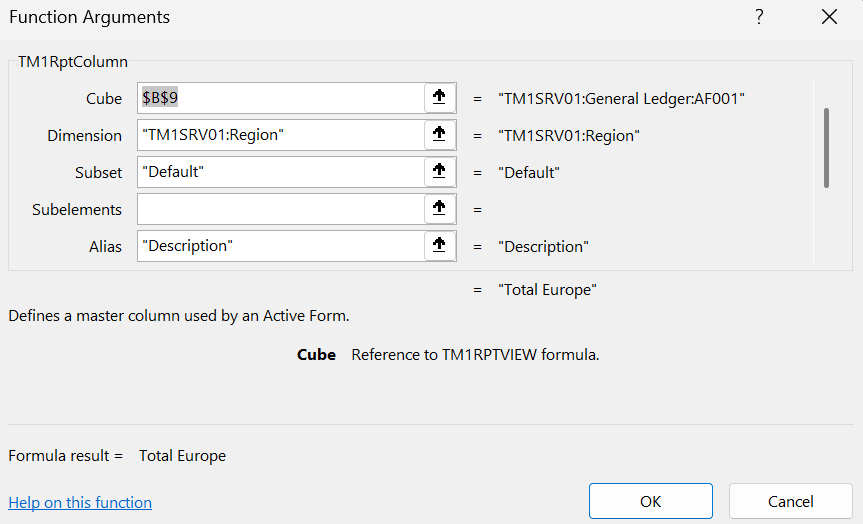The height and width of the screenshot is (524, 863).
Task: Open Help on this function link
Action: tap(80, 503)
